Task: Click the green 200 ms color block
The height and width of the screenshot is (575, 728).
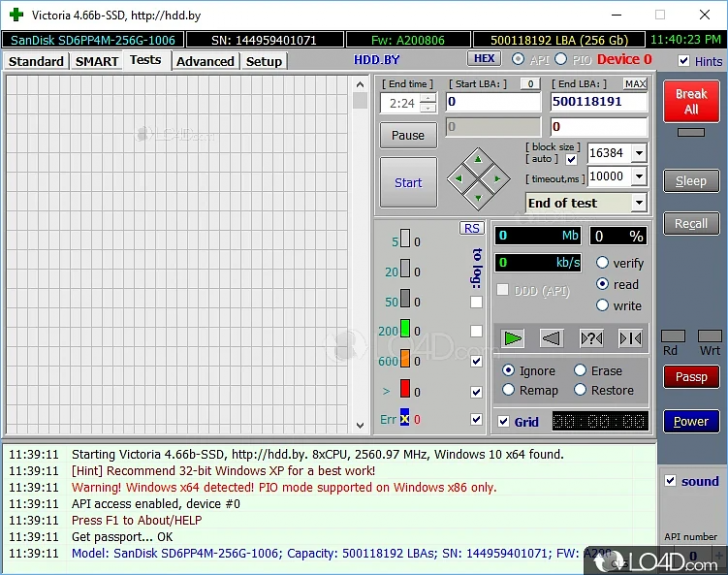Action: coord(405,330)
